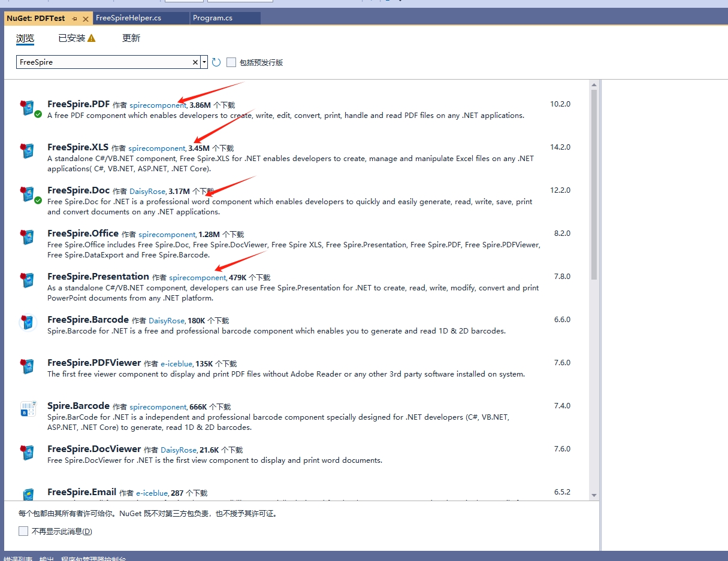The width and height of the screenshot is (728, 561).
Task: Click version 6.5.2 of FreeSpire.Email
Action: (x=562, y=492)
